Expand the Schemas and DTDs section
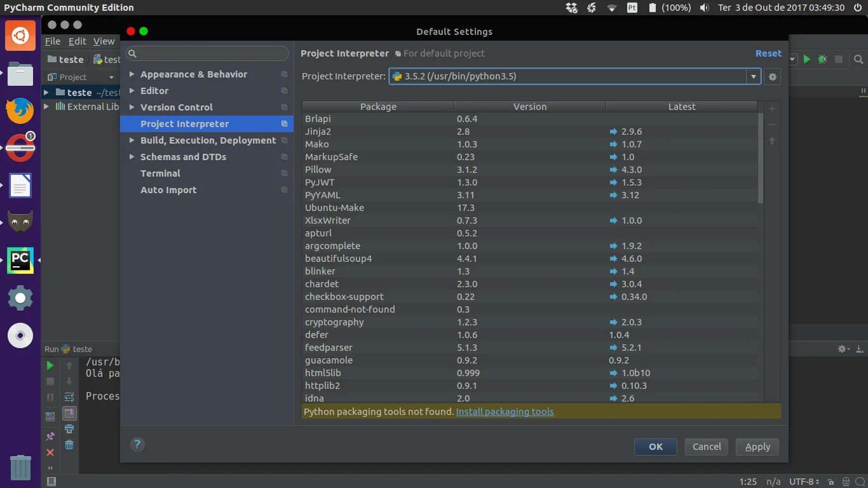Image resolution: width=868 pixels, height=488 pixels. pyautogui.click(x=132, y=157)
